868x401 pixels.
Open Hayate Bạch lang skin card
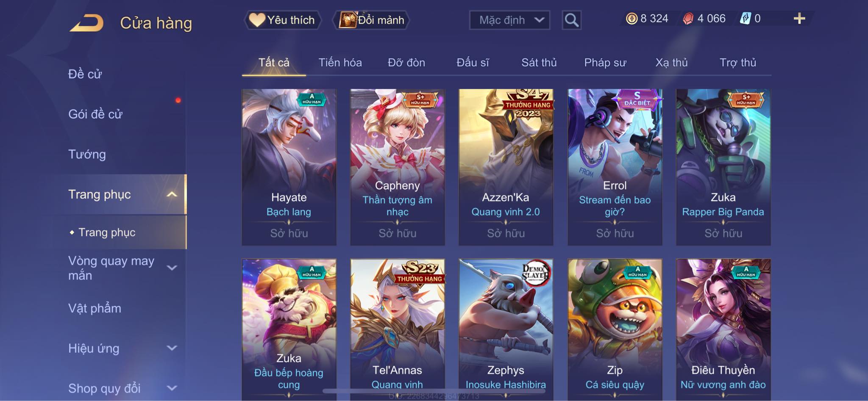289,167
